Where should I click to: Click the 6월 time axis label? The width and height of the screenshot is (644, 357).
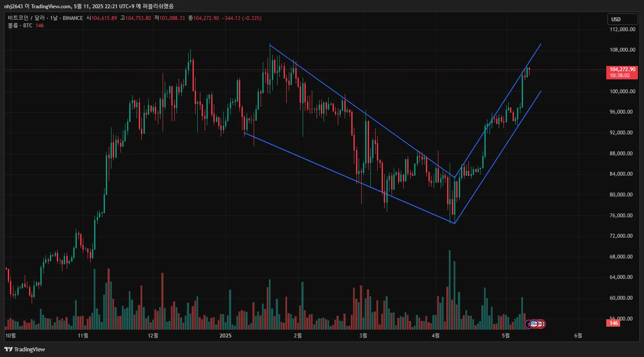[x=578, y=335]
